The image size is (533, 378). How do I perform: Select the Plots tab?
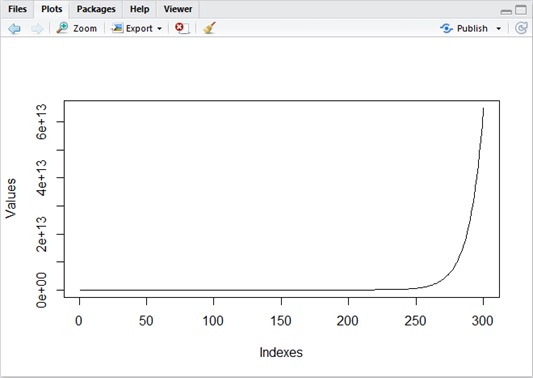[52, 9]
